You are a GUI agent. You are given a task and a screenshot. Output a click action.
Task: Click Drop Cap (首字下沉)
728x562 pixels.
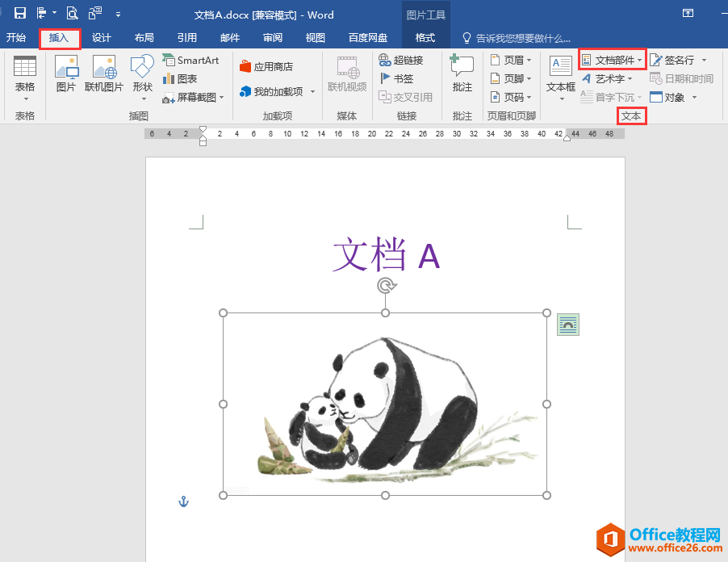pyautogui.click(x=611, y=97)
